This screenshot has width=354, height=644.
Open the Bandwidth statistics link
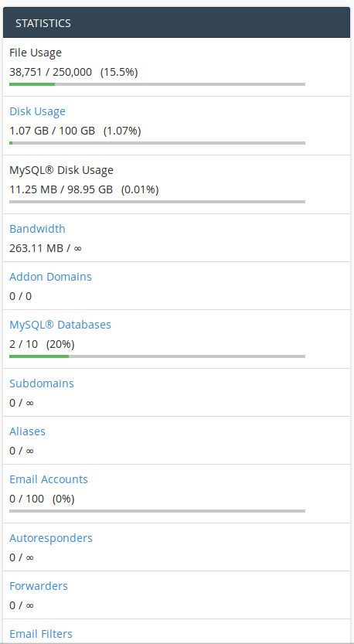pyautogui.click(x=37, y=229)
